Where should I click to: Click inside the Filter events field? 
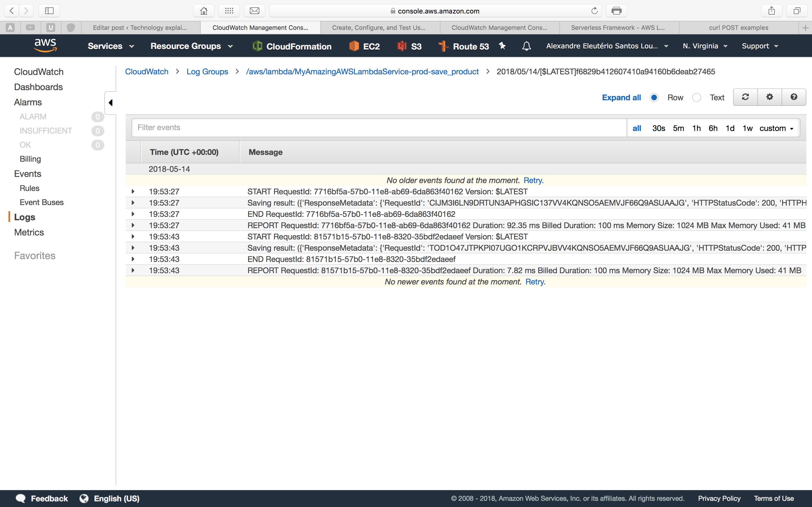(369, 127)
